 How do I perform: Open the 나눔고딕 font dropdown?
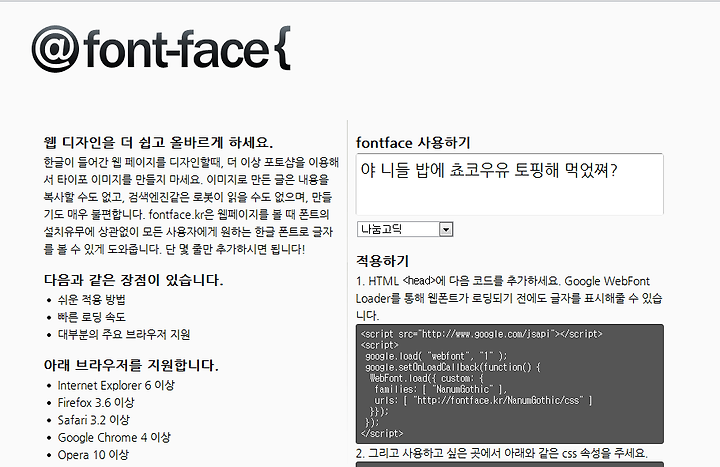coord(405,229)
